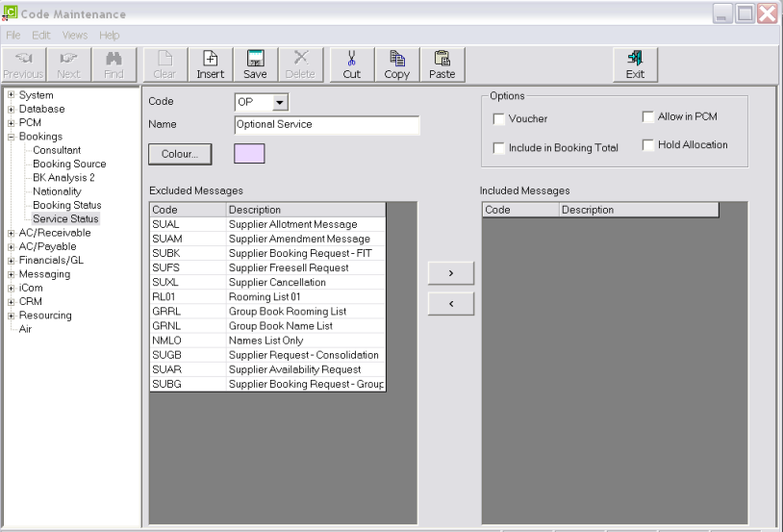783x532 pixels.
Task: Click the Previous record toolbar icon
Action: (x=23, y=65)
